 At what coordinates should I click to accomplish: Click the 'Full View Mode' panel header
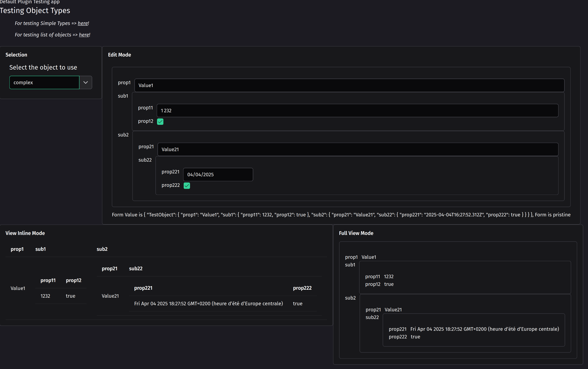[x=356, y=233]
